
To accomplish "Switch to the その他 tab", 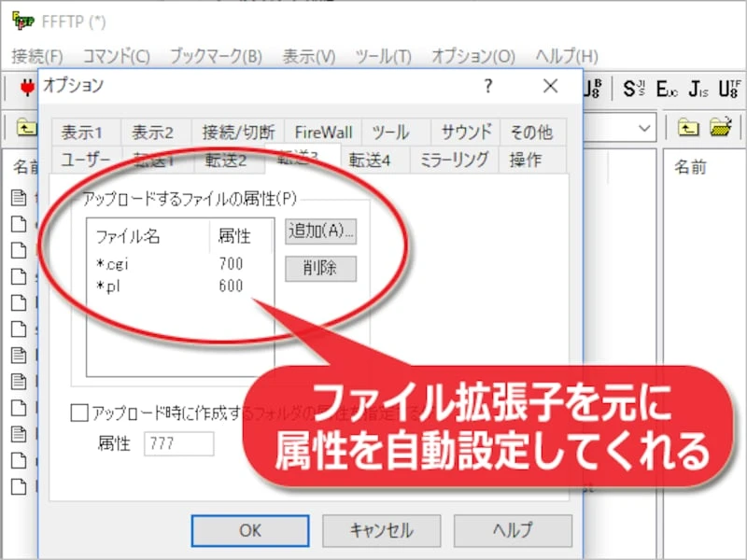I will point(533,132).
